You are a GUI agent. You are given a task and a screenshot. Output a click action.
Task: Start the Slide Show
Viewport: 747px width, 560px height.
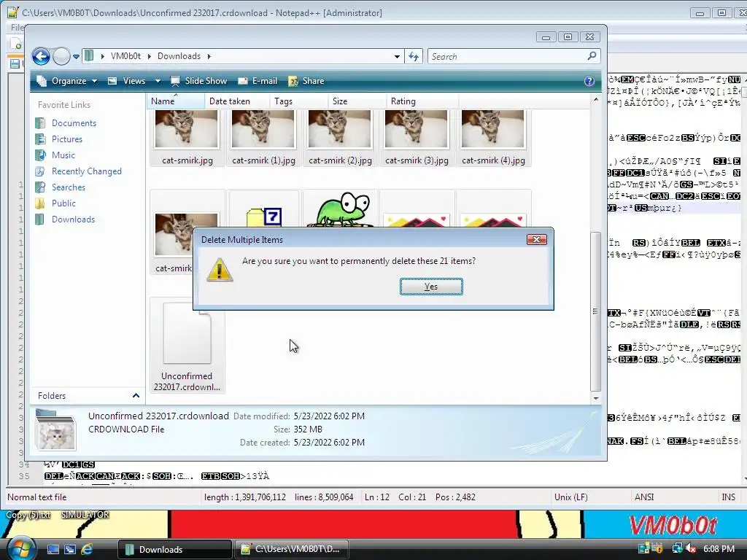coord(199,81)
